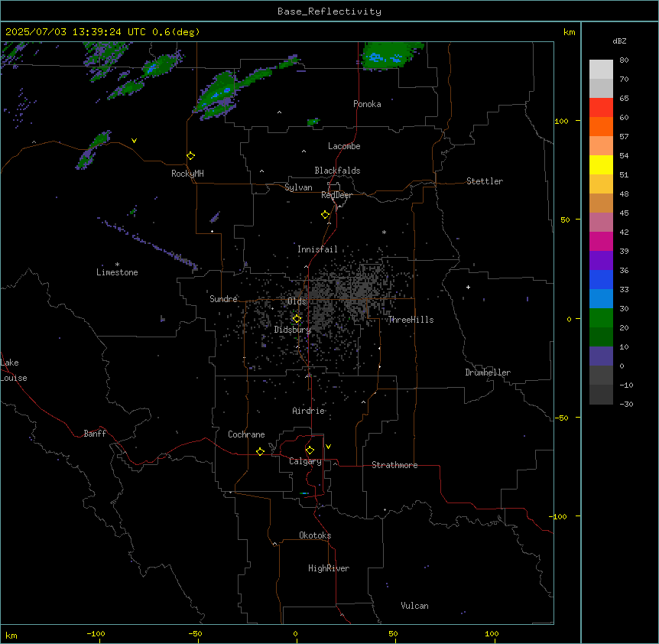Select the yellow diamond marker below Cochrane

[260, 451]
